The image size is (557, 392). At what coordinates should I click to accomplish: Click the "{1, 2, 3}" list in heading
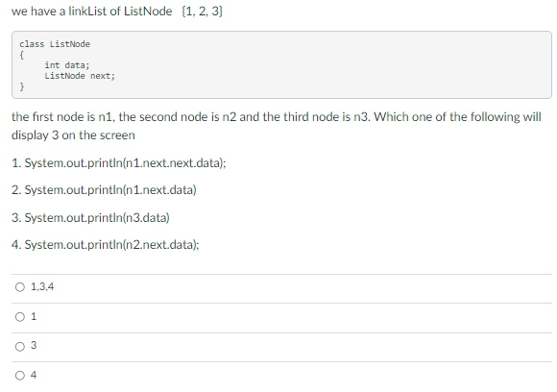[202, 11]
